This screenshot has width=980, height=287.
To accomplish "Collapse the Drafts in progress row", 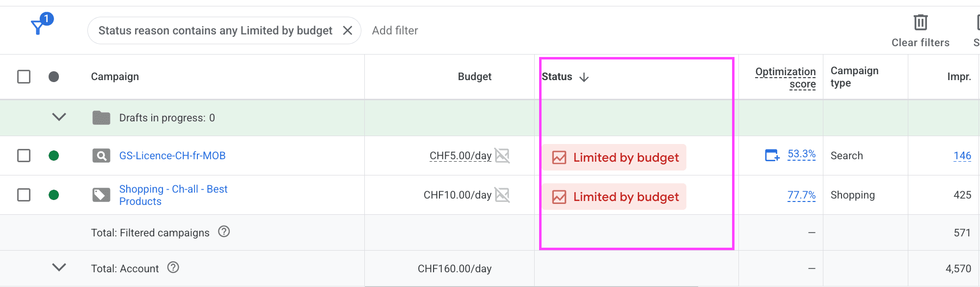I will pyautogui.click(x=59, y=117).
